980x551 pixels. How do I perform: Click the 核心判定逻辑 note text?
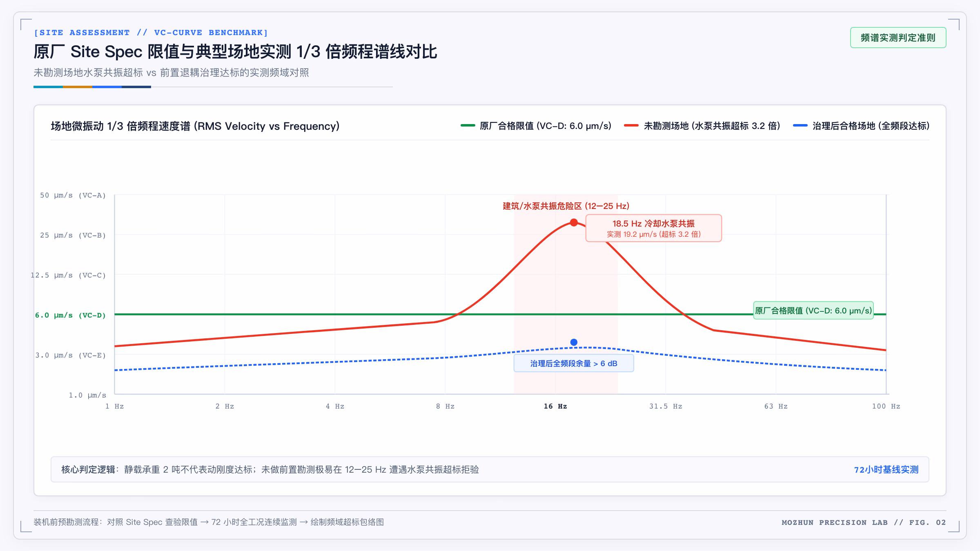click(270, 469)
